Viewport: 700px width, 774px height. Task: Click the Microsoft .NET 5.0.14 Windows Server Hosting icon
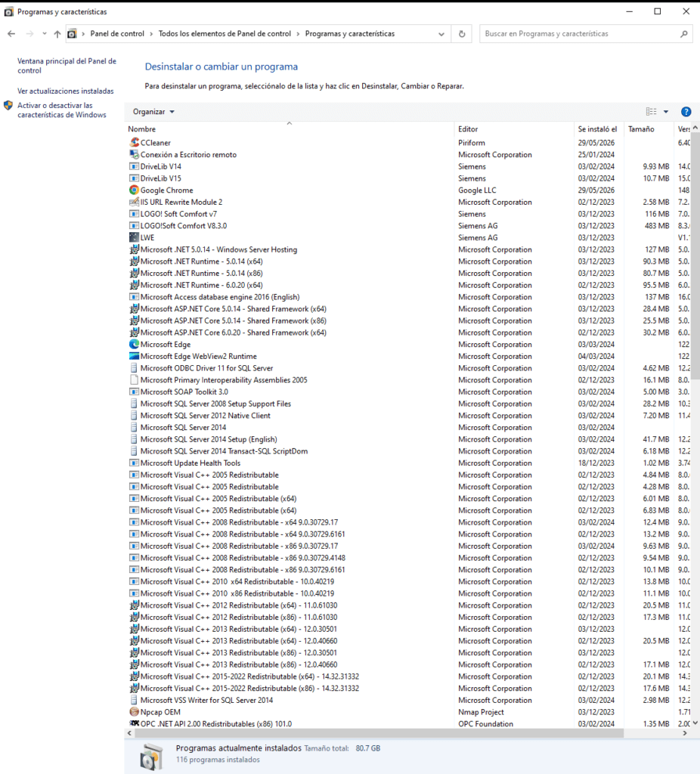pyautogui.click(x=134, y=249)
